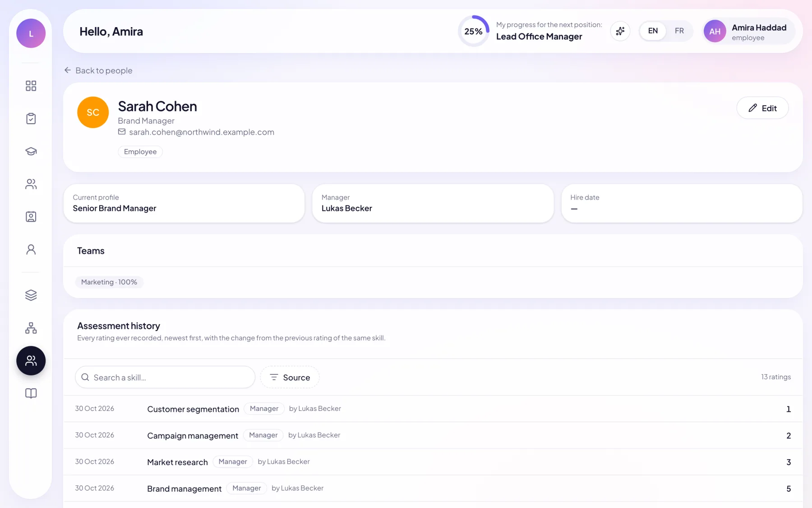
Task: Open Amira Haddad account menu
Action: (x=749, y=32)
